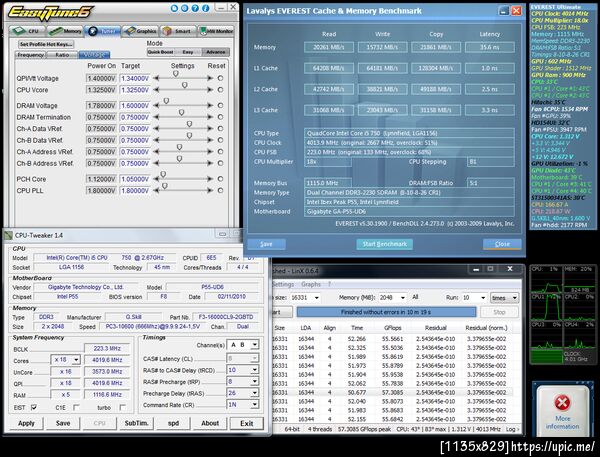Click the SubTim. button in CPU-Tweaker
The width and height of the screenshot is (600, 457).
tap(136, 423)
